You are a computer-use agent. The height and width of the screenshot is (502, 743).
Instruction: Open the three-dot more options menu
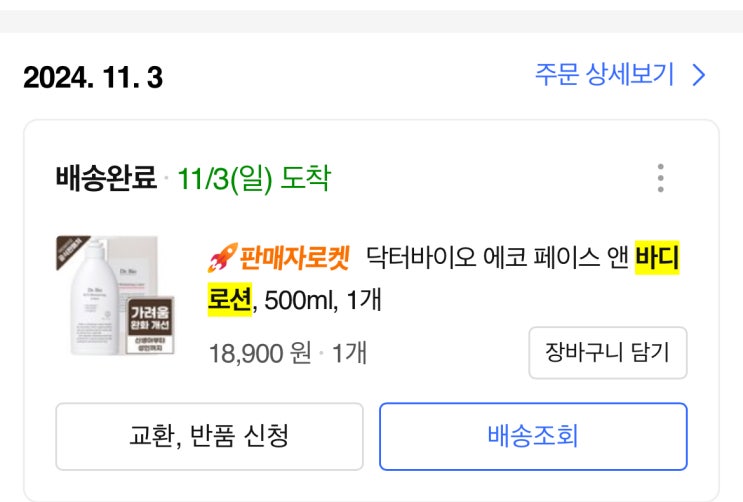point(660,177)
